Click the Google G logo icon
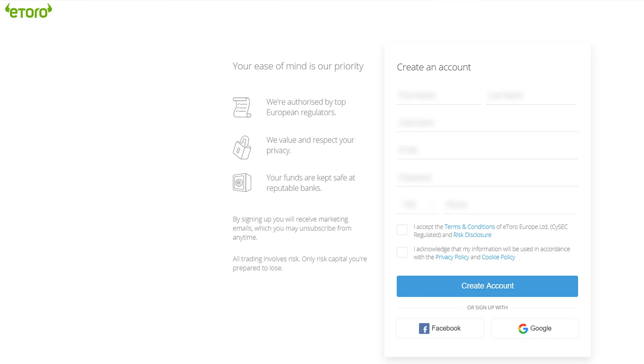This screenshot has height=364, width=644. point(523,328)
